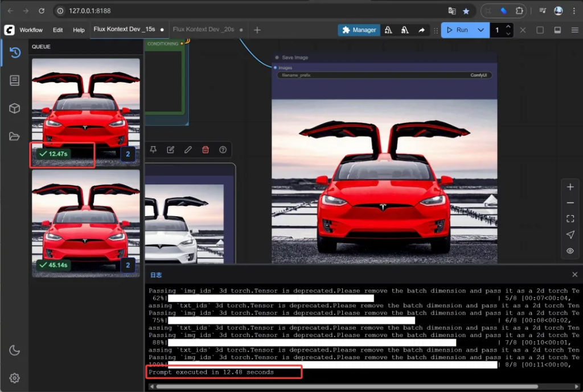The height and width of the screenshot is (392, 583).
Task: Click the CONDITIONING output label
Action: (163, 44)
